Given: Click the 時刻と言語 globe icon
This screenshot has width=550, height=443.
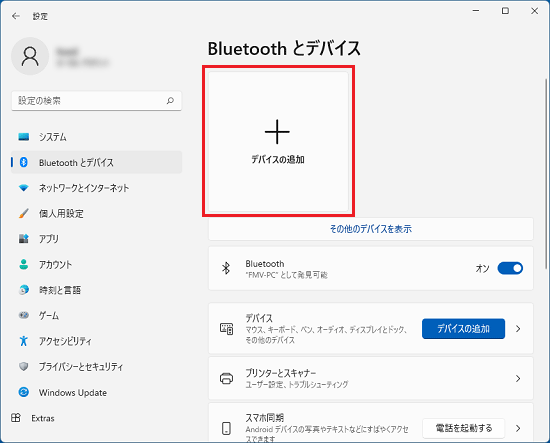Looking at the screenshot, I should 24,290.
